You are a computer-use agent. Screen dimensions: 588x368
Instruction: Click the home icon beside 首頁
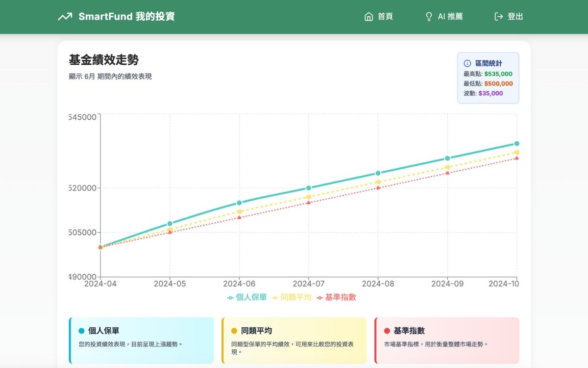click(368, 16)
